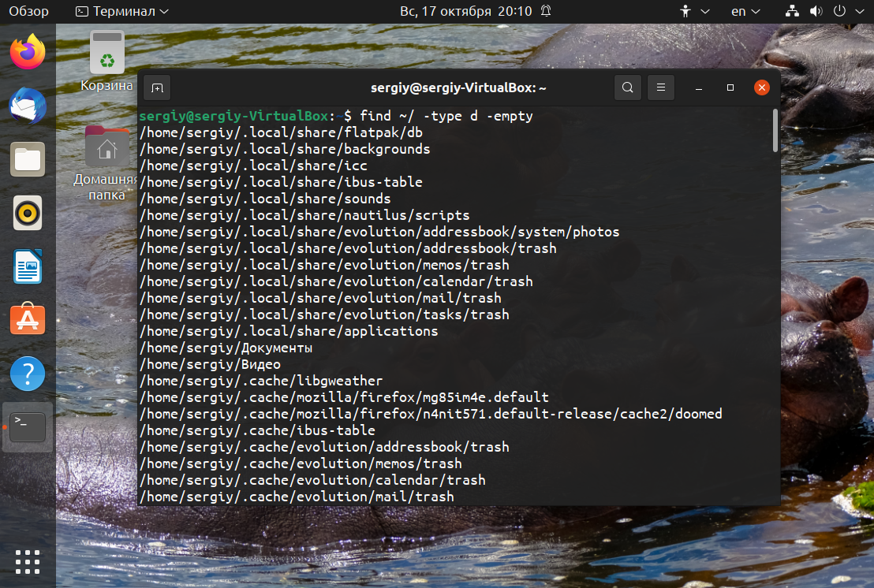Screen dimensions: 874x588
Task: Open the terminal search tool
Action: tap(628, 87)
